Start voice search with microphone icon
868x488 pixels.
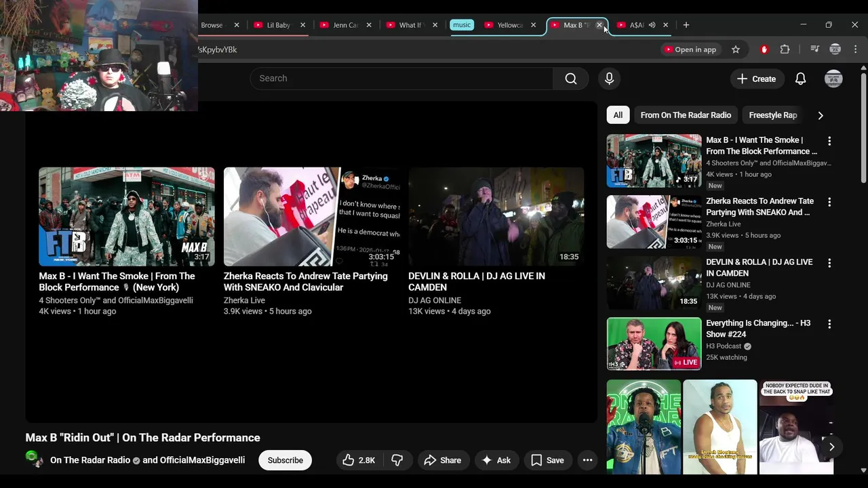click(x=609, y=79)
